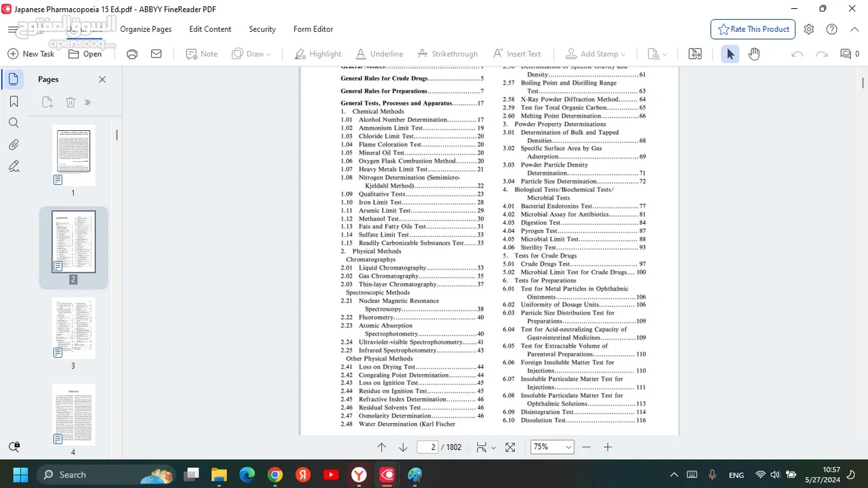
Task: Select the Strikethrough tool
Action: coord(447,54)
